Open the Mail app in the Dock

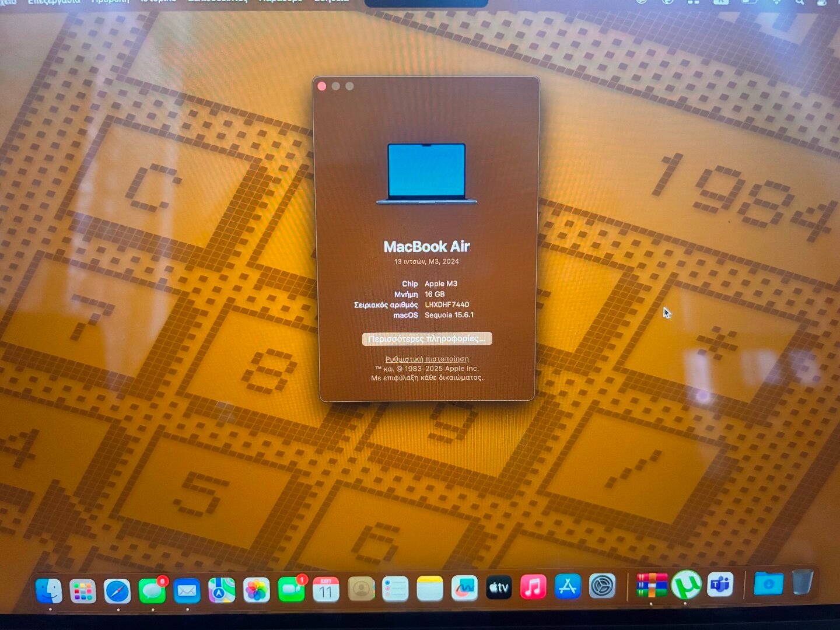187,591
